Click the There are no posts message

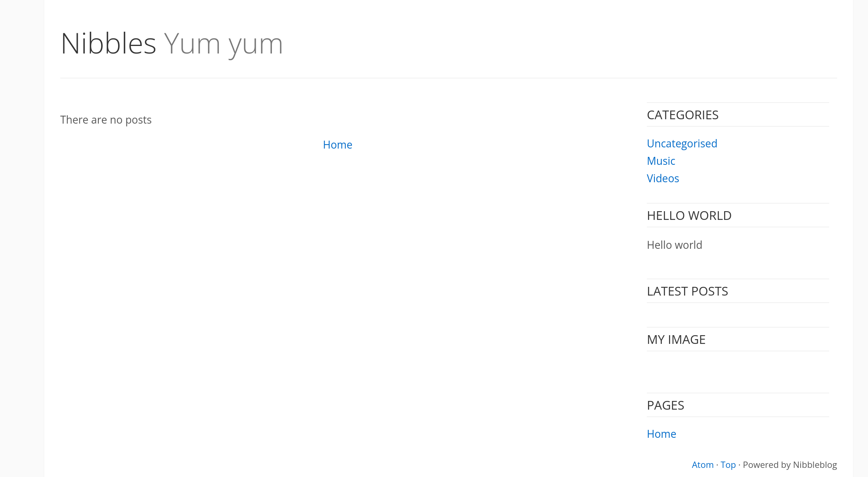pos(106,120)
